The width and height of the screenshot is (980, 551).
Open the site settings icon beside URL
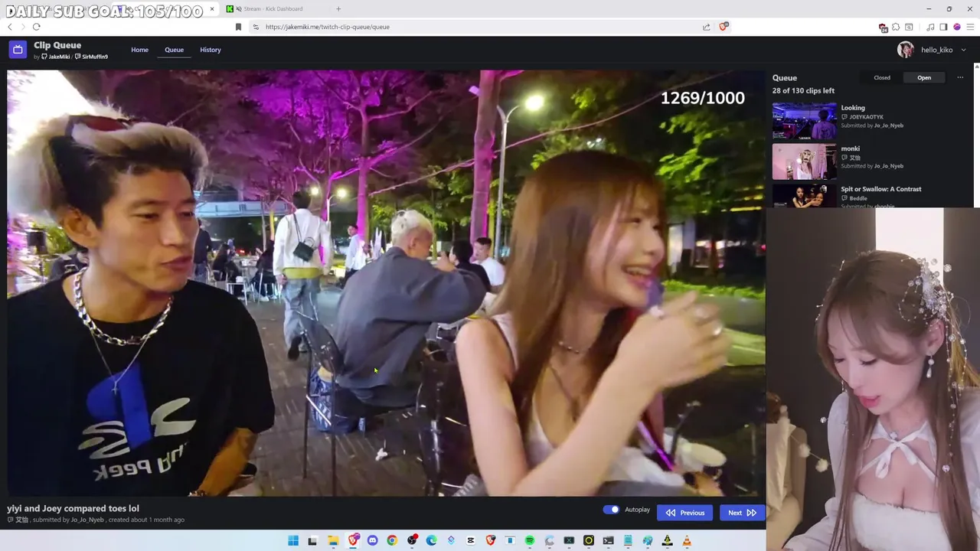coord(256,27)
